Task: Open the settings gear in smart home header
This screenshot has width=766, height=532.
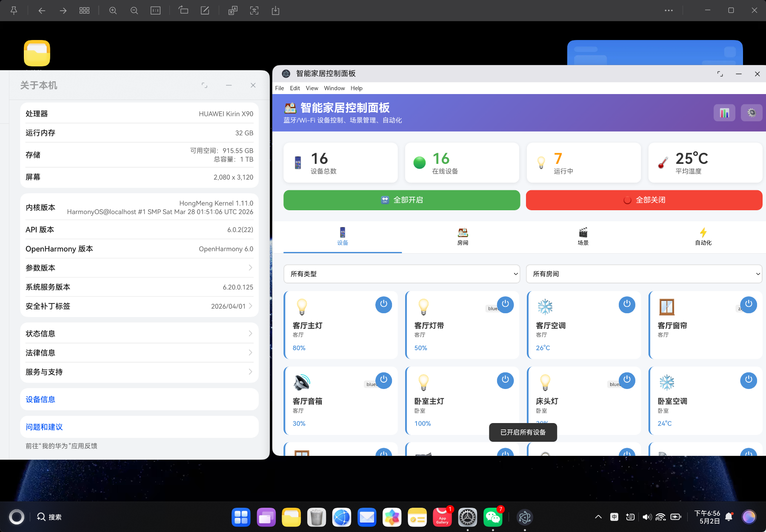Action: click(752, 113)
